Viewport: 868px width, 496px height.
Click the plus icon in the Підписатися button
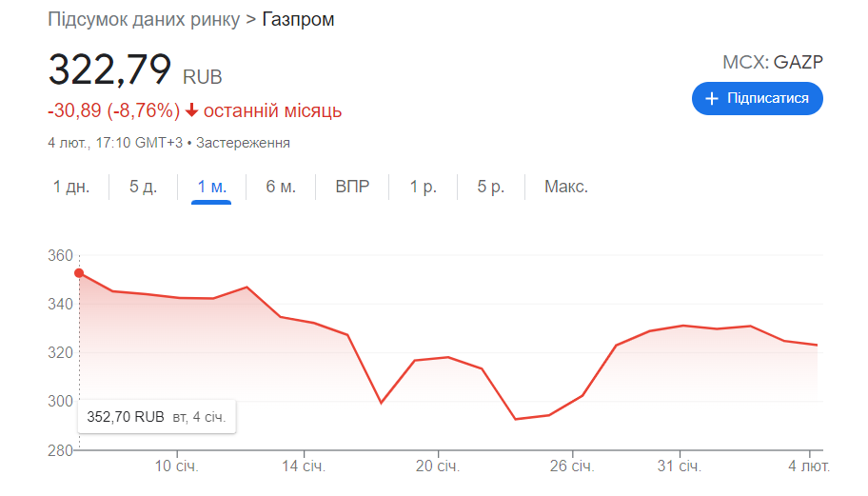point(711,99)
